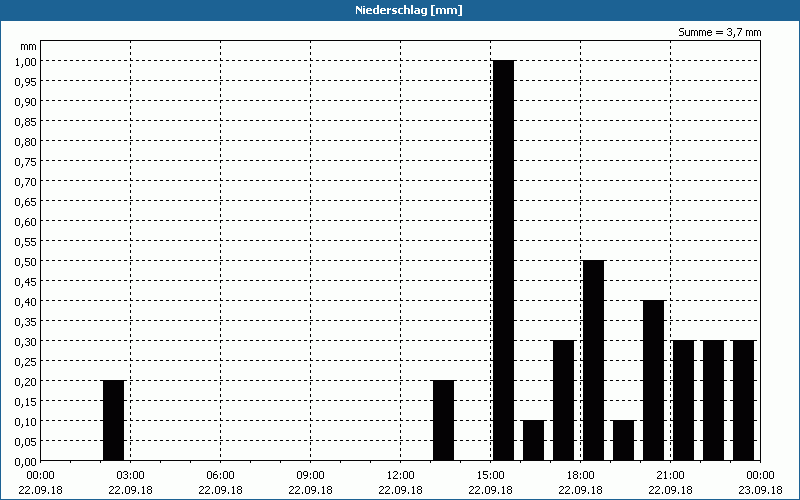Select the 0,50 bar right after 18:00
The height and width of the screenshot is (500, 800).
click(593, 361)
